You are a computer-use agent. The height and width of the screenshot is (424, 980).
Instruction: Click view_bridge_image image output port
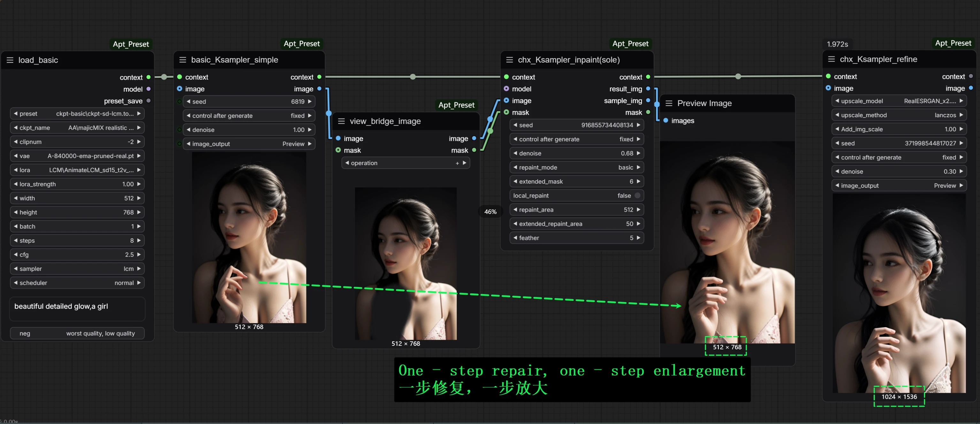click(474, 139)
